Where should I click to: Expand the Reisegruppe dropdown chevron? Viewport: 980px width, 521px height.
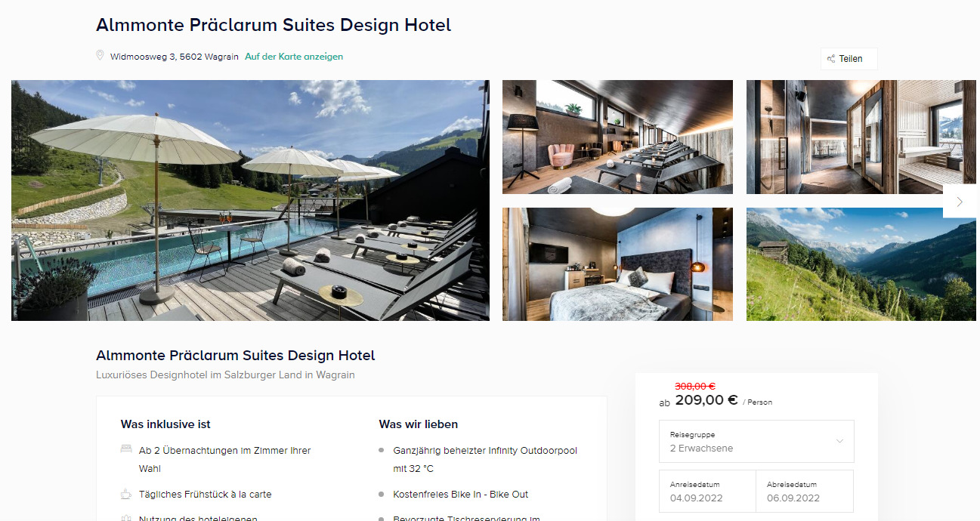pyautogui.click(x=839, y=441)
